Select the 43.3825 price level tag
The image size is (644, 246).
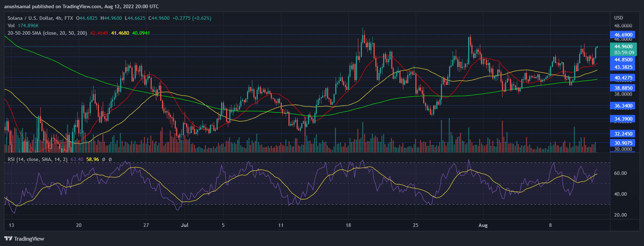point(623,67)
